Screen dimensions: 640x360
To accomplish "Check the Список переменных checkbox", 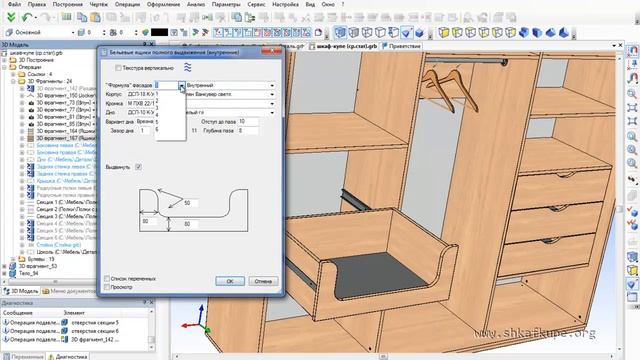I will [x=107, y=278].
